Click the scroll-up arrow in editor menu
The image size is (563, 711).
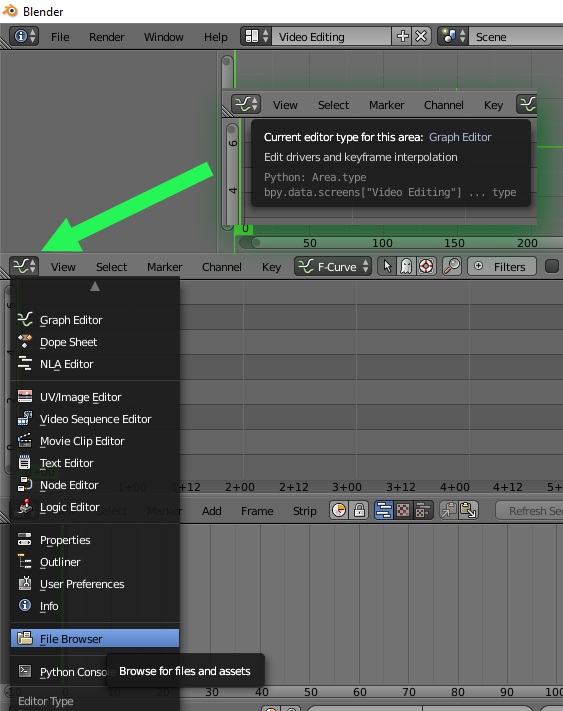click(95, 286)
